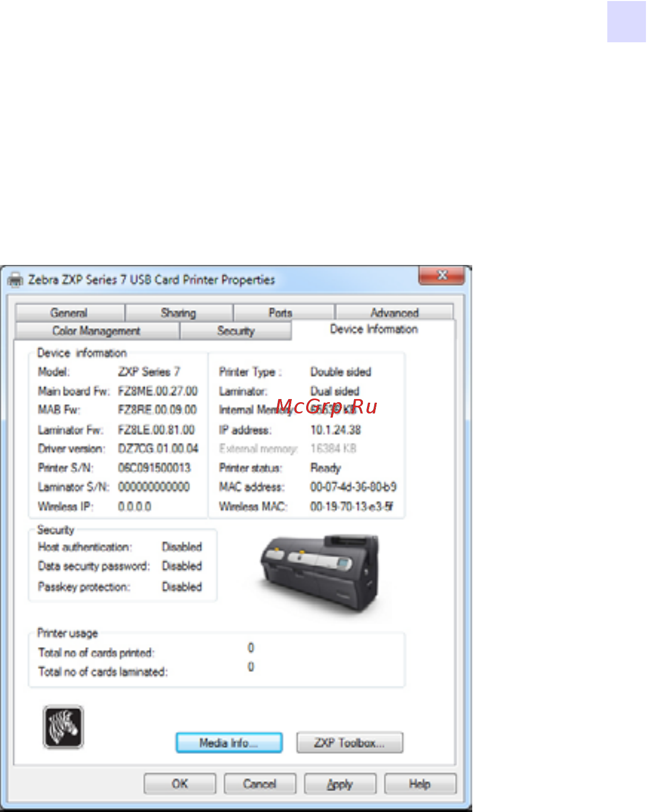
Task: Click main board firmware FZ8ME.00.27.00
Action: pos(158,391)
